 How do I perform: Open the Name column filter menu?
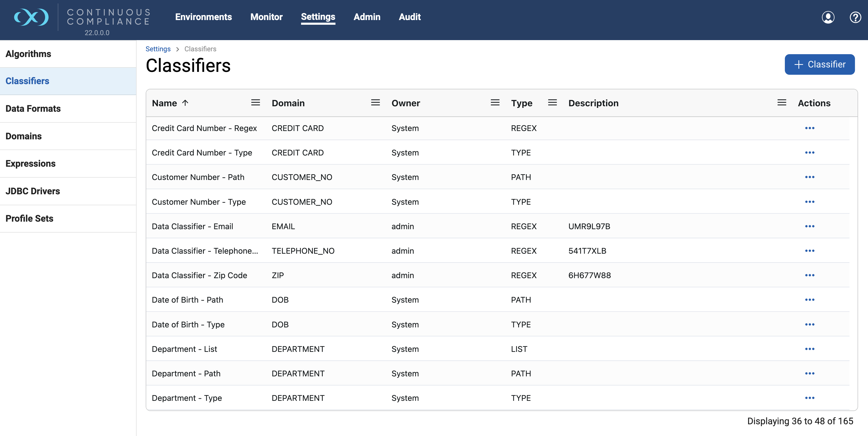click(255, 103)
